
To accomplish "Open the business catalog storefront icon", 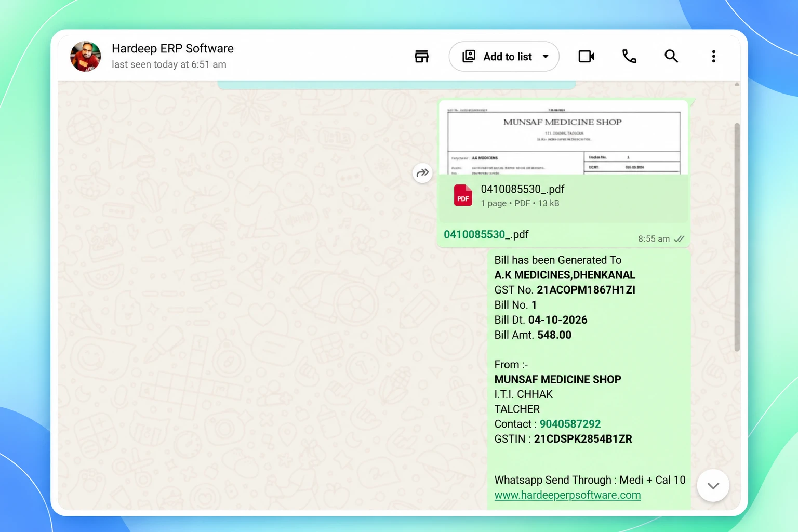I will pos(421,56).
